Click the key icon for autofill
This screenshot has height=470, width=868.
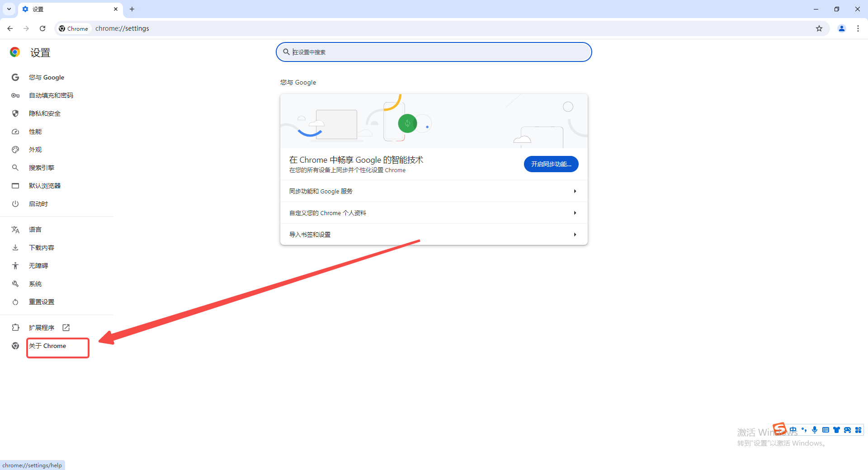[15, 95]
